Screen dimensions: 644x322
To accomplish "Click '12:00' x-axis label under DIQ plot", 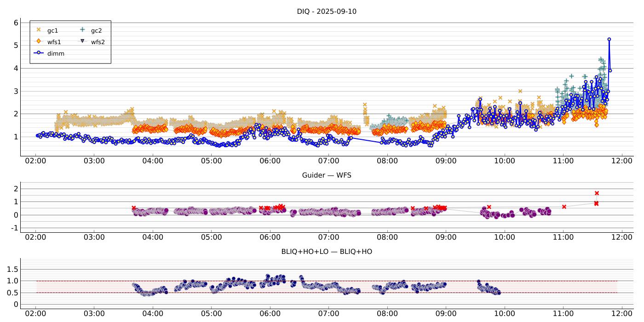I will tap(621, 161).
